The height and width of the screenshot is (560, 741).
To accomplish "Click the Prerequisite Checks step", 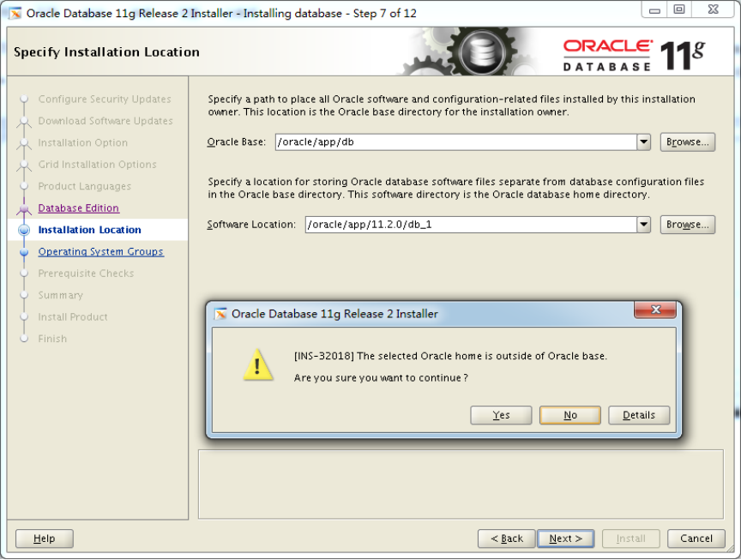I will (x=86, y=274).
